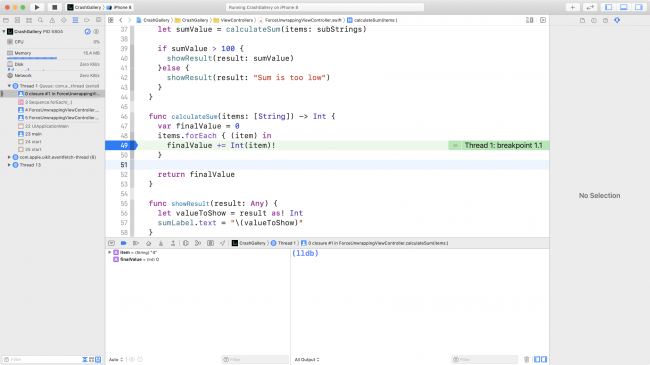Open the History inspector icon
Image resolution: width=650 pixels, height=365 pixels.
[594, 20]
